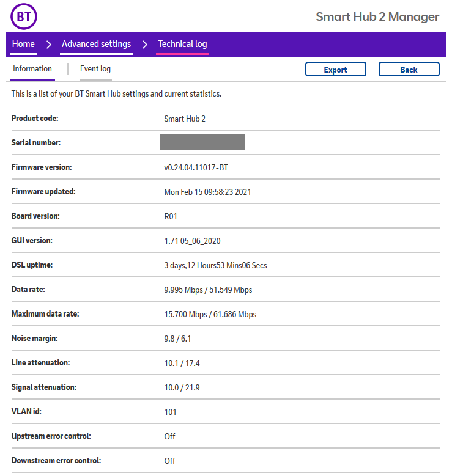Click the Upstream error control Off value
Viewport: 452px width, 476px height.
click(x=169, y=436)
